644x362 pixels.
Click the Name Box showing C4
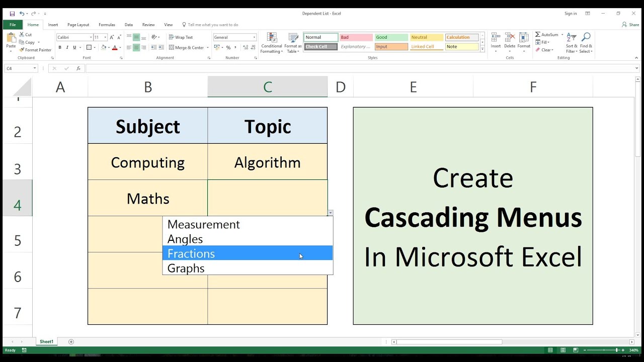point(21,68)
